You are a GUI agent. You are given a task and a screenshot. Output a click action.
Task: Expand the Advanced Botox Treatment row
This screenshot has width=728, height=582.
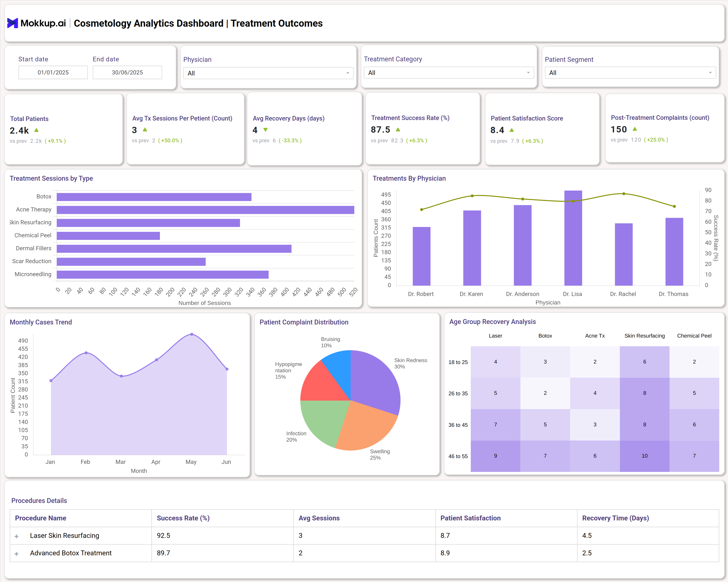click(x=17, y=554)
